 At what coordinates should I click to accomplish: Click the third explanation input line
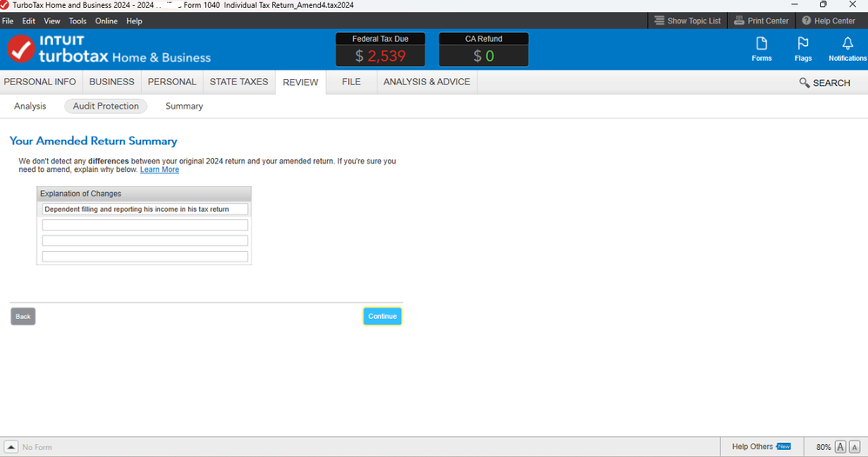[x=145, y=241]
